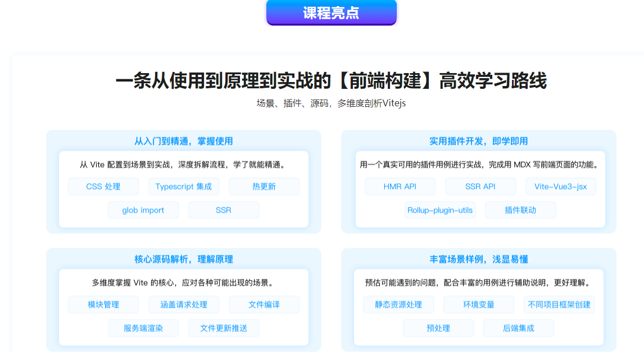
Task: Select the 后端集成 tag
Action: (519, 328)
